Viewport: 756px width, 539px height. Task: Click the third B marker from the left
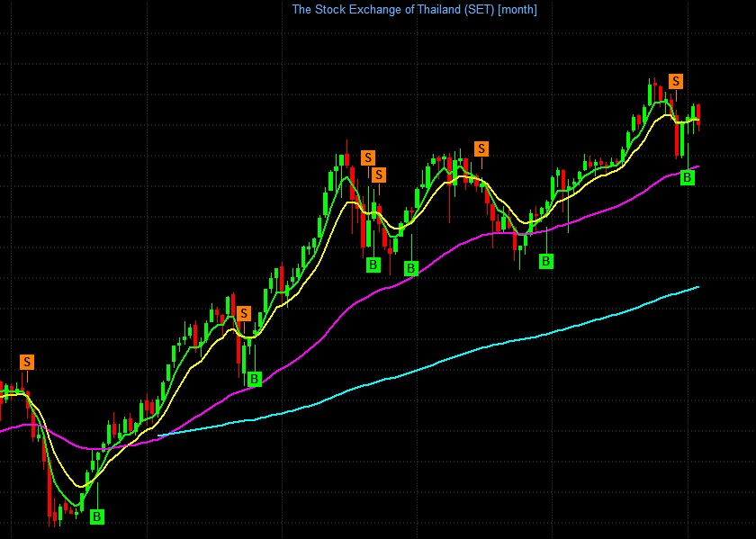click(x=373, y=265)
